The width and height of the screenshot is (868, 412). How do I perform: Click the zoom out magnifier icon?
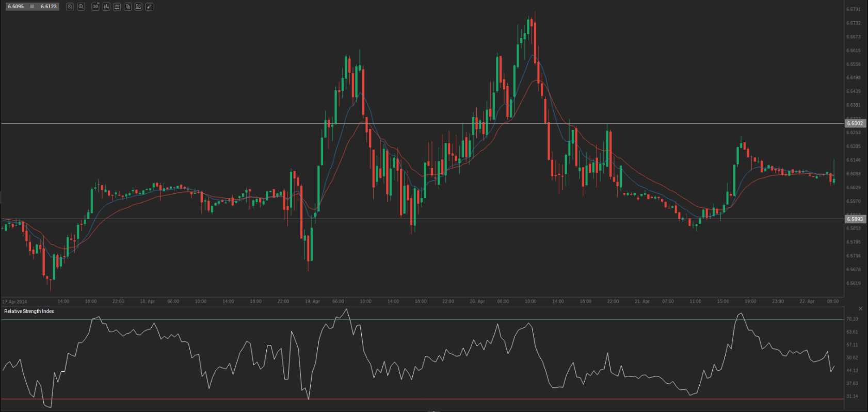tap(70, 7)
